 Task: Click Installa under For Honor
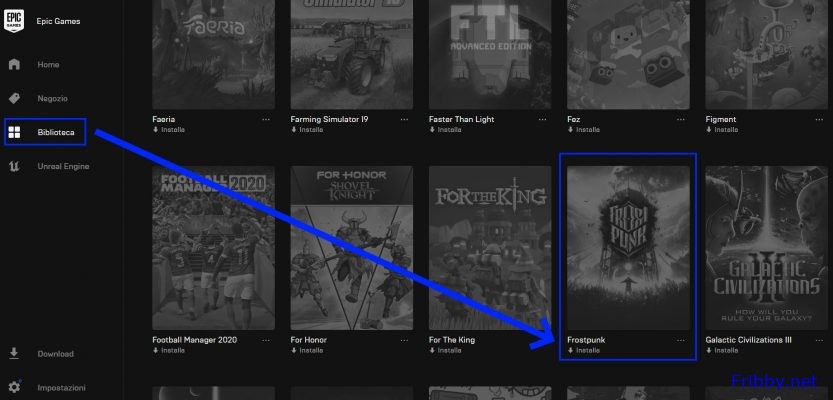(307, 351)
